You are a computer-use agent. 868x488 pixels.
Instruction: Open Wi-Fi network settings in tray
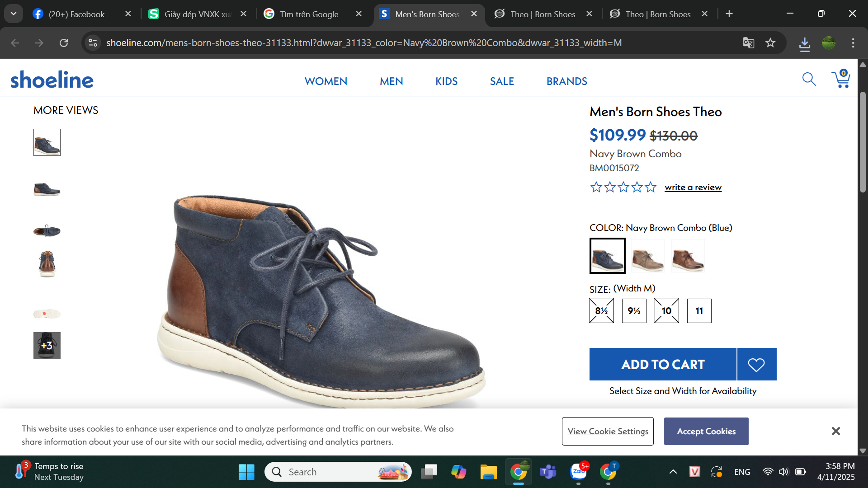click(x=768, y=472)
